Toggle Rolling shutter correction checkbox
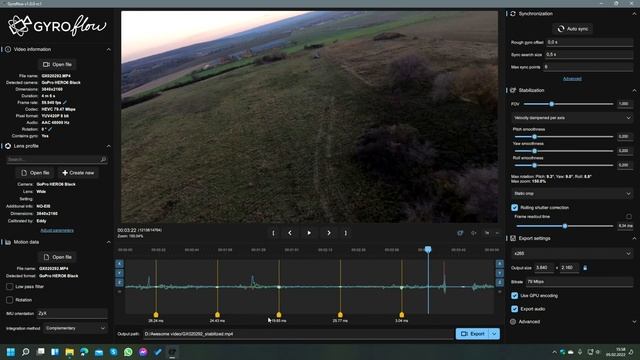The width and height of the screenshot is (640, 360). [x=515, y=207]
